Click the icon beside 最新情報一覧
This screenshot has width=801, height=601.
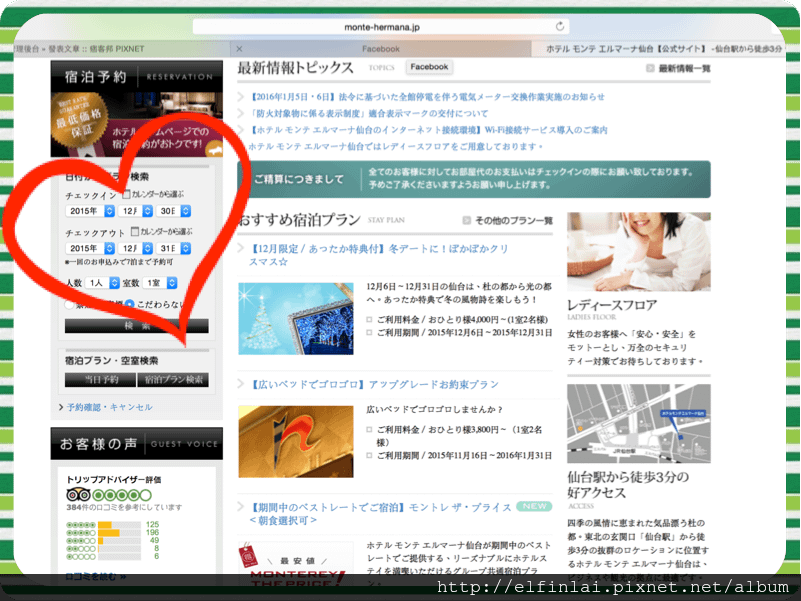(650, 68)
